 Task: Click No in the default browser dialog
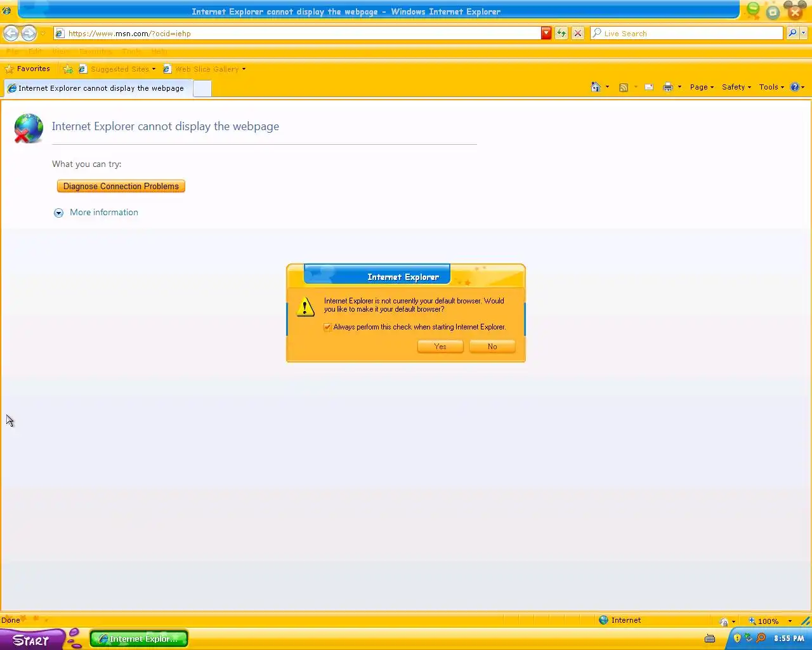[492, 347]
